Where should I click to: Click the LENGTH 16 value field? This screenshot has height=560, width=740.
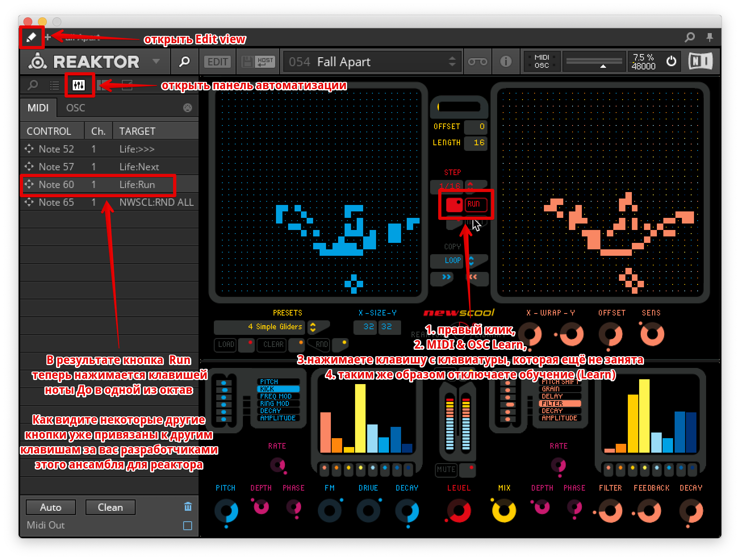tap(476, 143)
